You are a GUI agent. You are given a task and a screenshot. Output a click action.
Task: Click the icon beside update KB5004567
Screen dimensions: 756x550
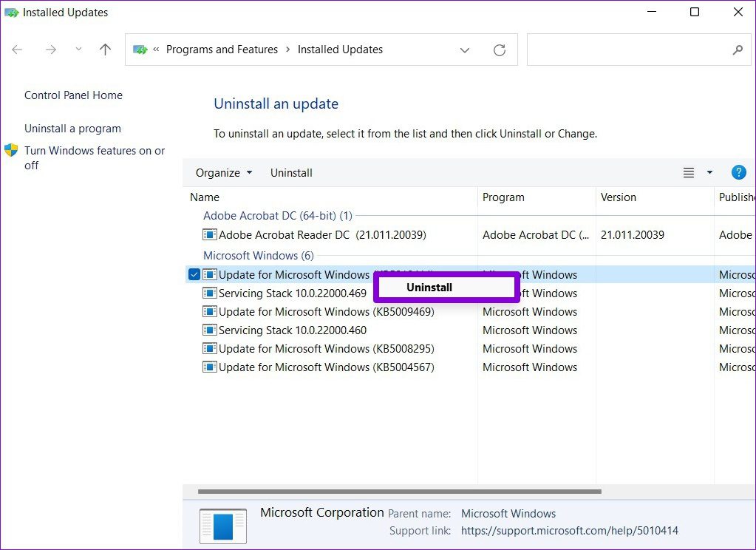click(209, 367)
